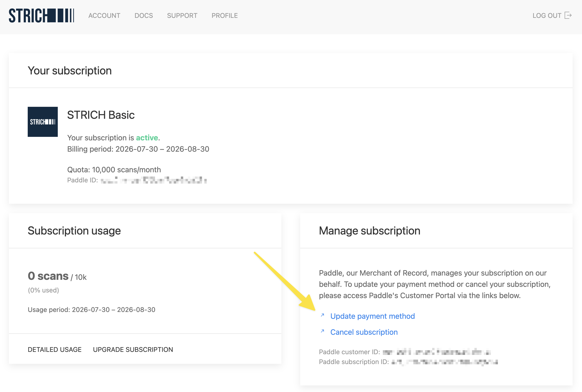This screenshot has width=582, height=392.
Task: Click the STRICH Basic product thumbnail
Action: [43, 122]
